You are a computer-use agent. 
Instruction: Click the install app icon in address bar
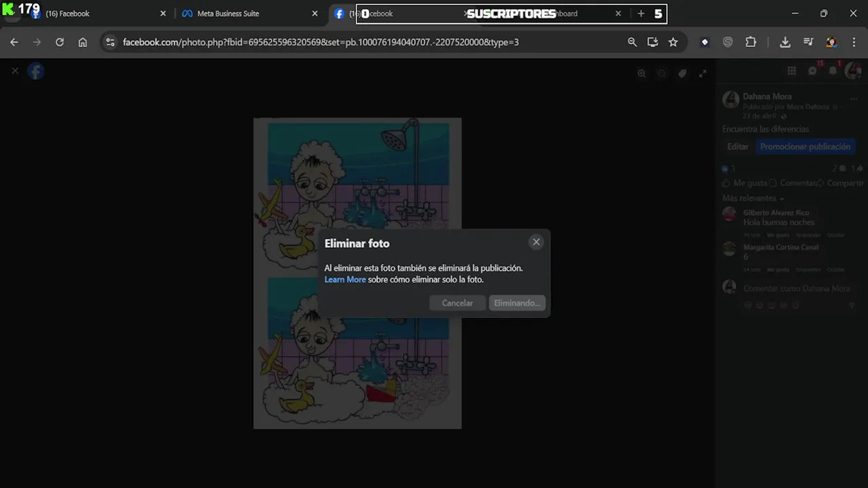(652, 42)
